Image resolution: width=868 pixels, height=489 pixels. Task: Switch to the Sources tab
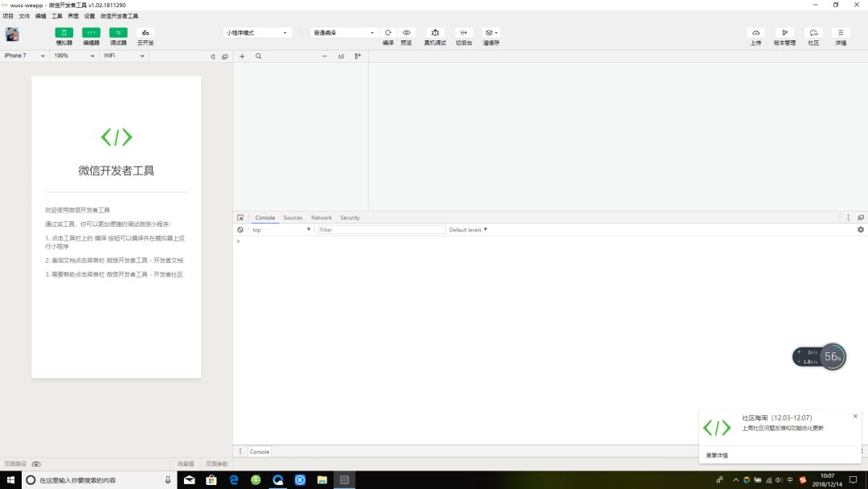pos(293,218)
